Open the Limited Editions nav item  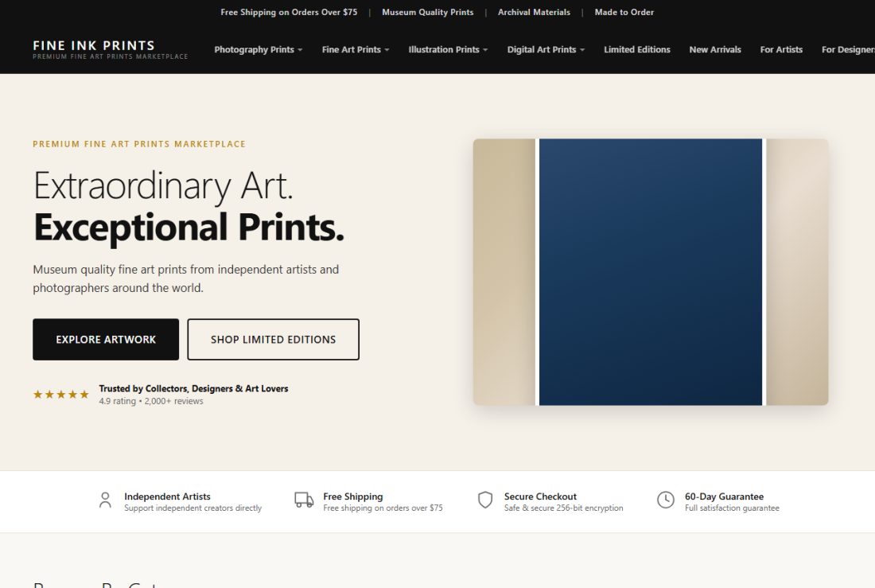pyautogui.click(x=636, y=49)
